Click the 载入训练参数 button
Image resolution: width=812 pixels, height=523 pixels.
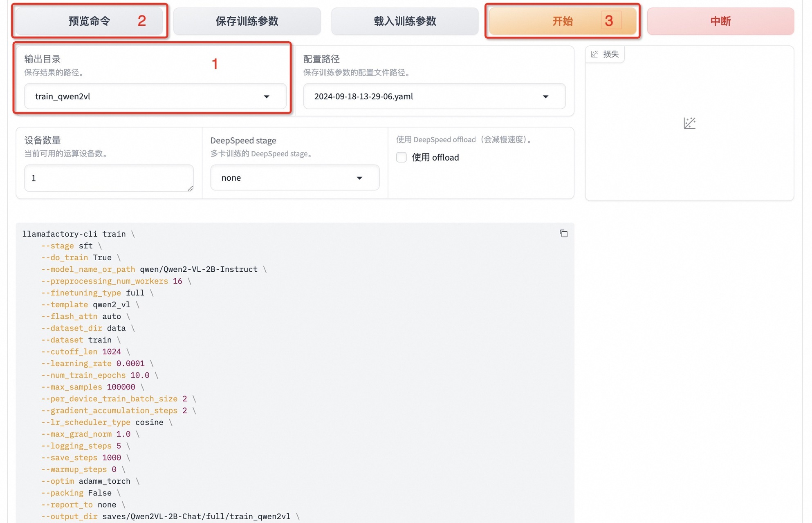[405, 21]
